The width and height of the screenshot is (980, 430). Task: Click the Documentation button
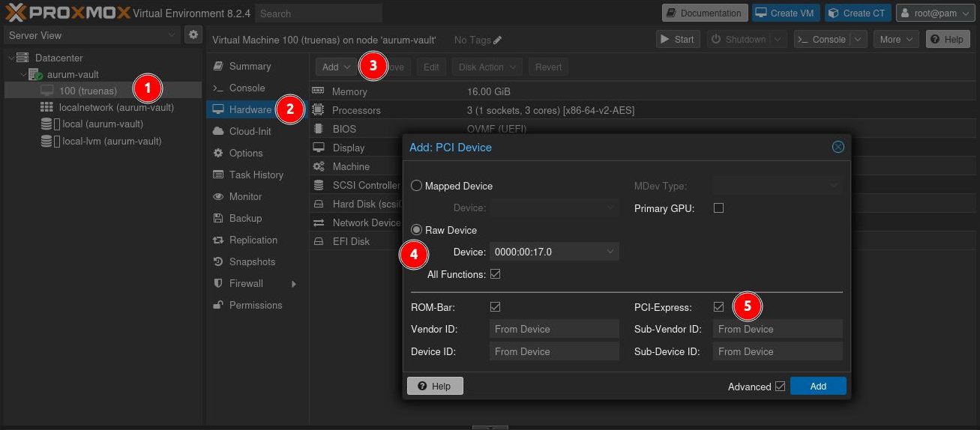tap(704, 13)
